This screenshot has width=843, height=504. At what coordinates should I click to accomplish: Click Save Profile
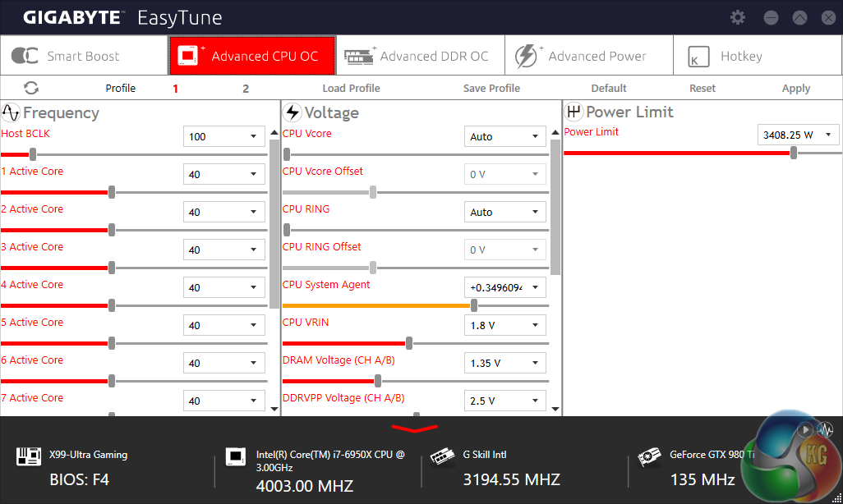pyautogui.click(x=491, y=88)
